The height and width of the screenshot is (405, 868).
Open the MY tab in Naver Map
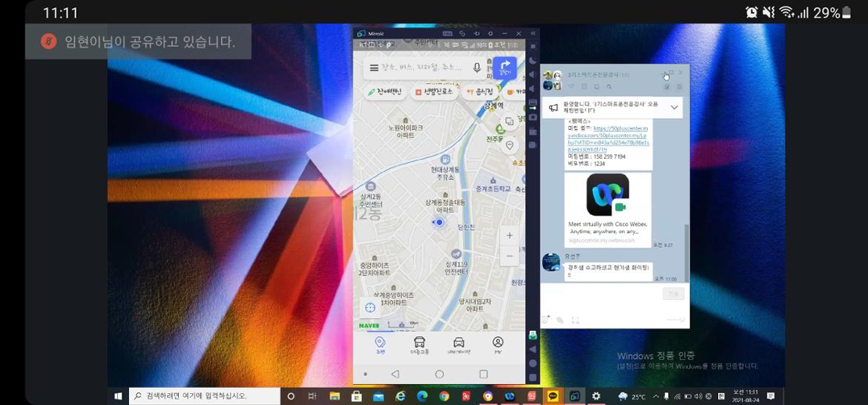[x=499, y=345]
